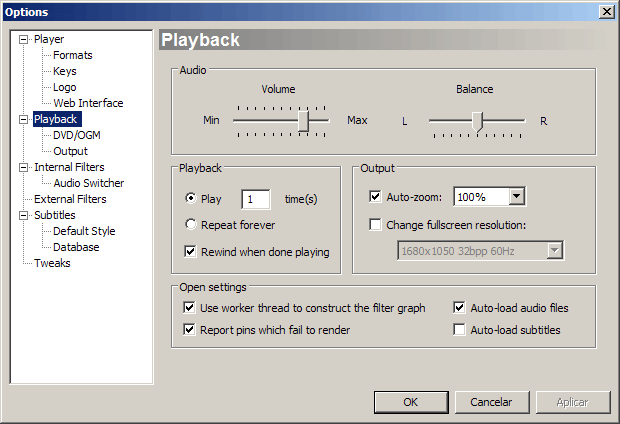Collapse the Subtitles tree node

tap(24, 215)
